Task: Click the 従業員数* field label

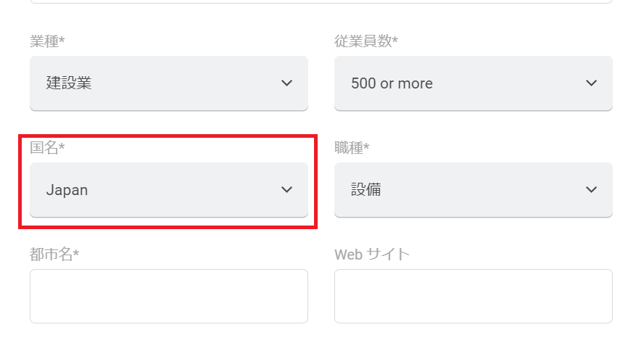Action: pos(366,41)
